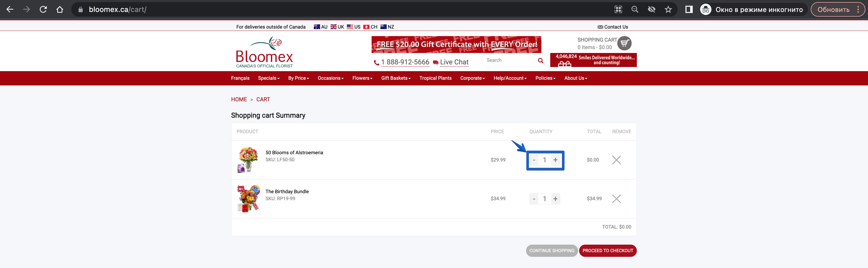This screenshot has width=868, height=268.
Task: Select the UK flag link
Action: pyautogui.click(x=337, y=27)
